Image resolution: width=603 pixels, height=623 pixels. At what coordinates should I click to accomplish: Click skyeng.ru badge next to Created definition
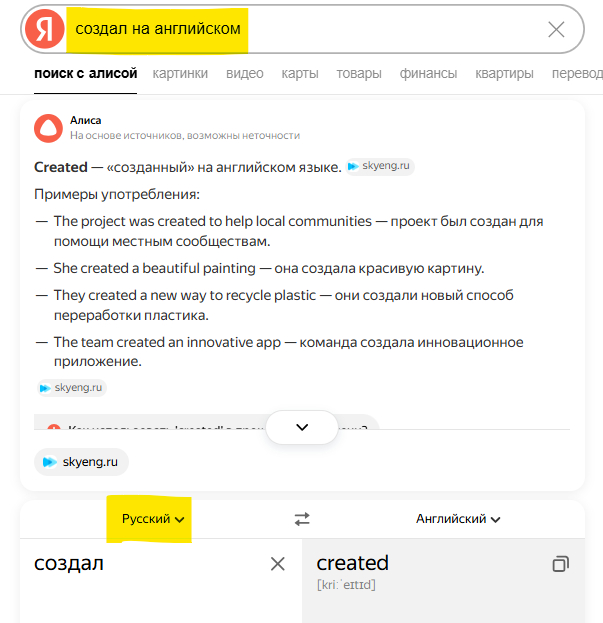pyautogui.click(x=380, y=167)
